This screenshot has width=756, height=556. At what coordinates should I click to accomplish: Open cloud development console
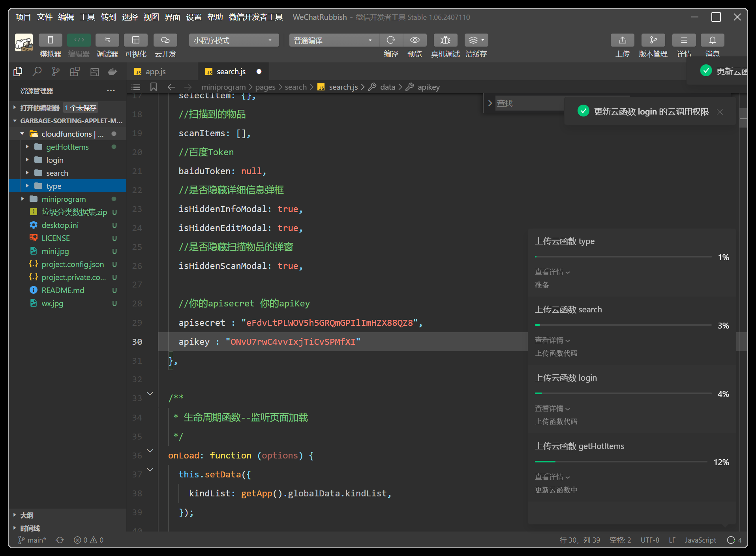point(165,40)
